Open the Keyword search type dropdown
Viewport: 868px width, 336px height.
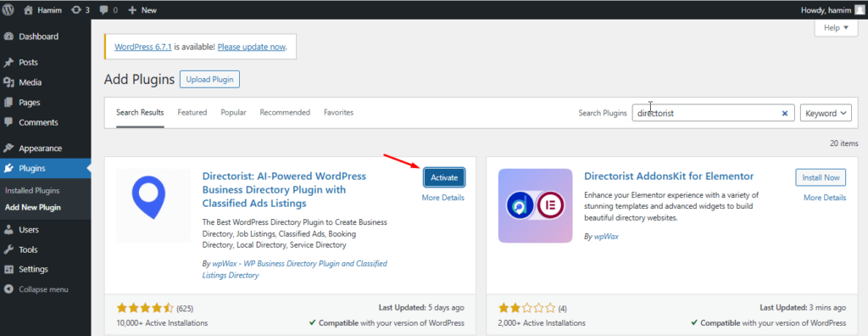point(826,113)
